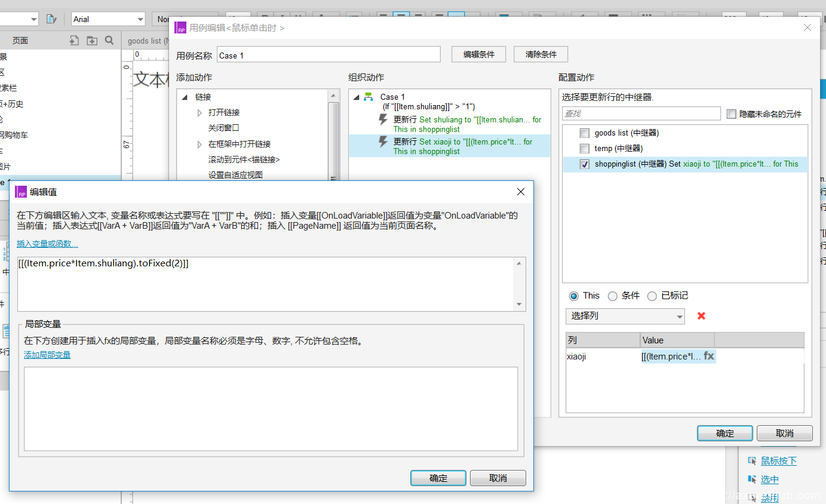Click the lightning icon of the Set xiaoji action
Image resolution: width=826 pixels, height=504 pixels.
tap(383, 142)
